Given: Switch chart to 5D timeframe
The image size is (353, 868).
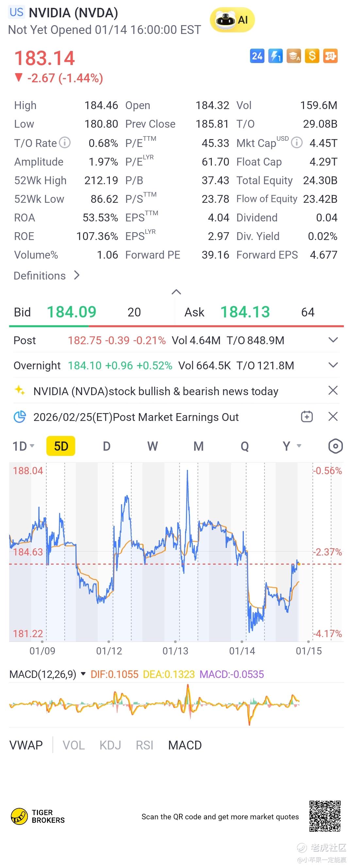Looking at the screenshot, I should [61, 446].
